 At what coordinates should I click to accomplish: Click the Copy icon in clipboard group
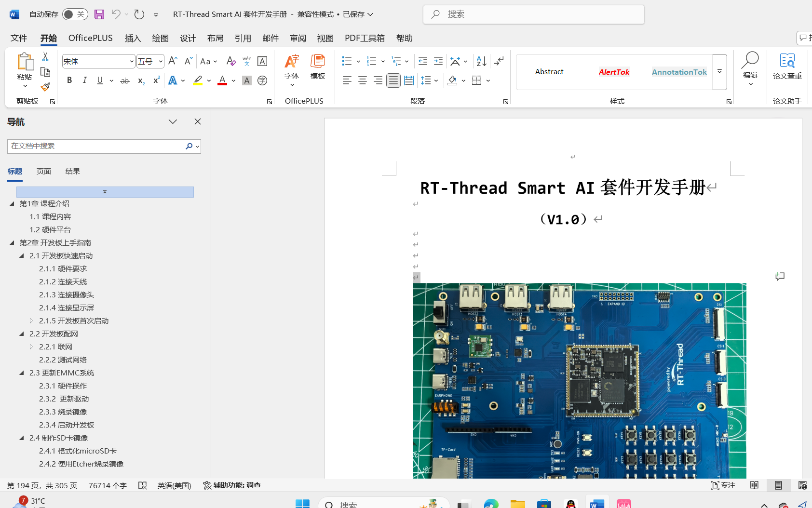click(x=45, y=72)
